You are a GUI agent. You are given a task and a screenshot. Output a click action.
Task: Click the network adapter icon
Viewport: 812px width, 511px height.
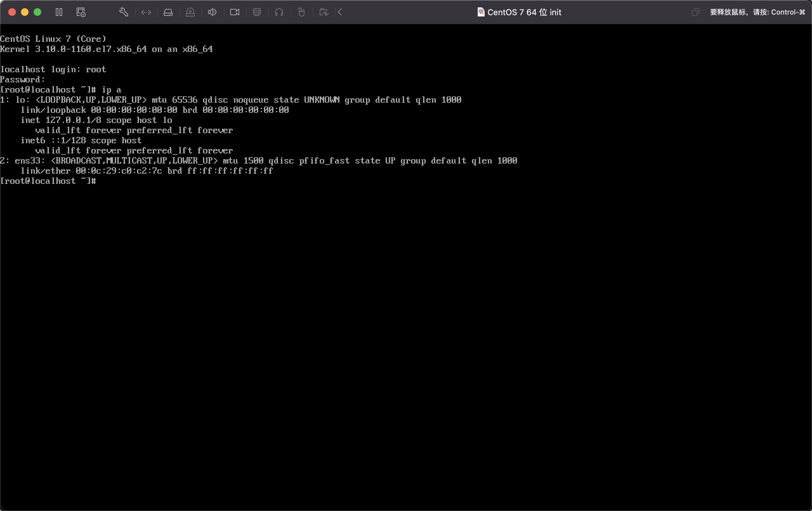(x=146, y=12)
